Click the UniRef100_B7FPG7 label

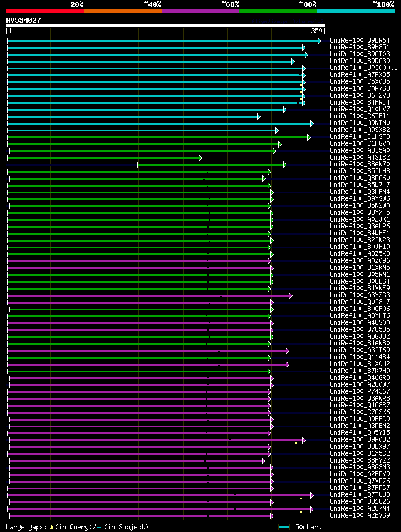pos(360,488)
